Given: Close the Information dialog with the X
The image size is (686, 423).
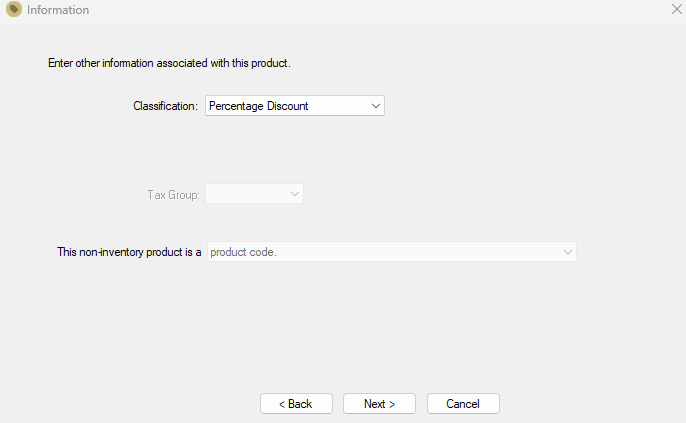Looking at the screenshot, I should (x=676, y=9).
